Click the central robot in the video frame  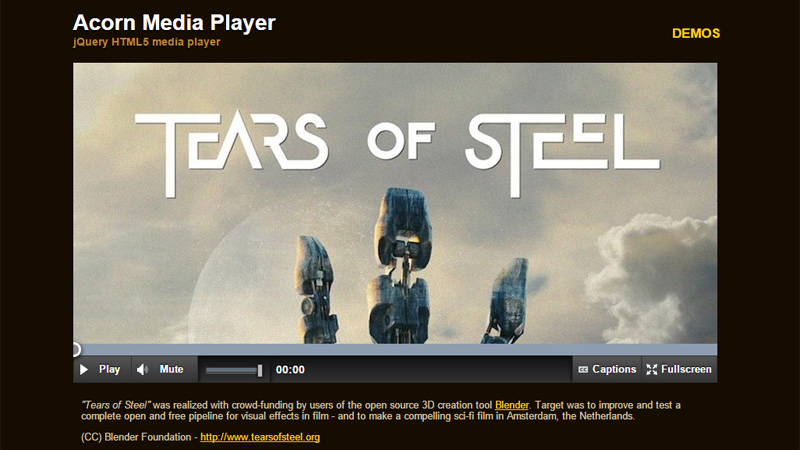403,265
